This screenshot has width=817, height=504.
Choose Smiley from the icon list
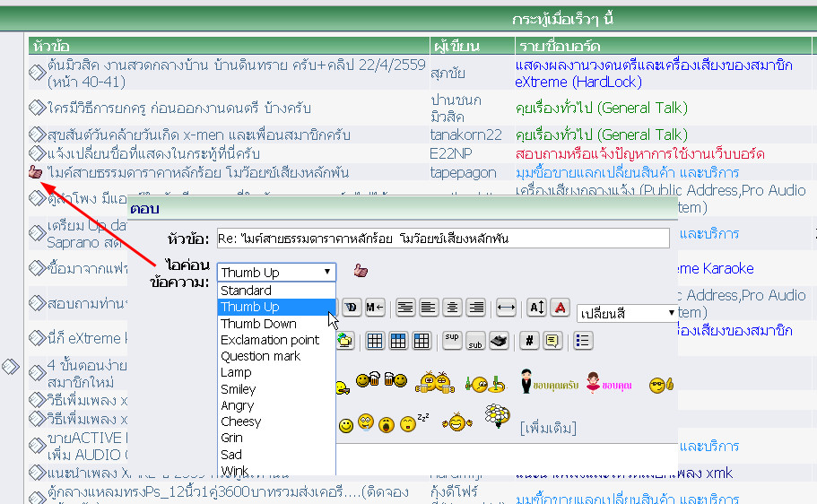[x=276, y=389]
